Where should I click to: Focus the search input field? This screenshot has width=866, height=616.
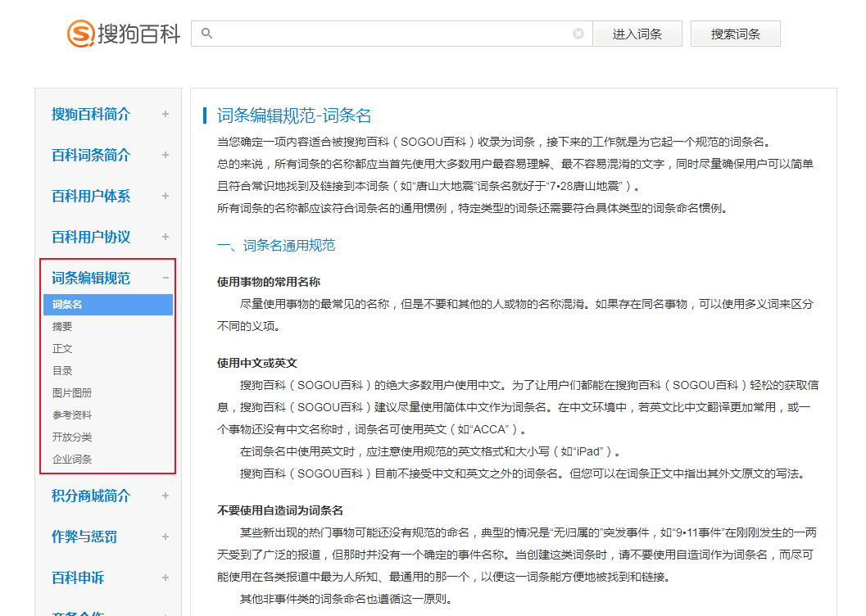392,34
